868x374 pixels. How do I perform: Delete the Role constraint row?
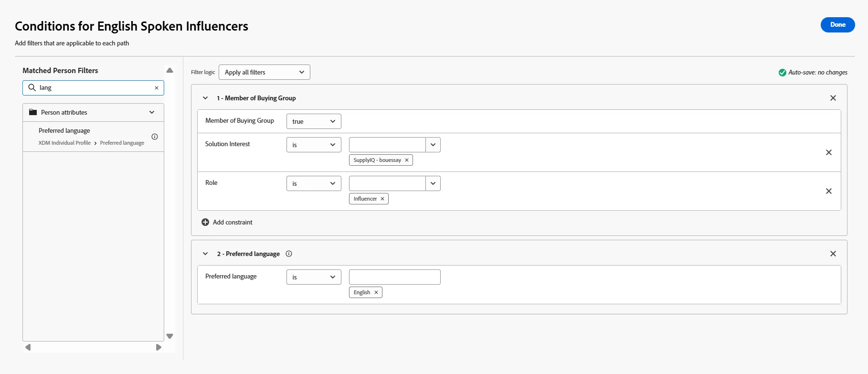tap(829, 191)
